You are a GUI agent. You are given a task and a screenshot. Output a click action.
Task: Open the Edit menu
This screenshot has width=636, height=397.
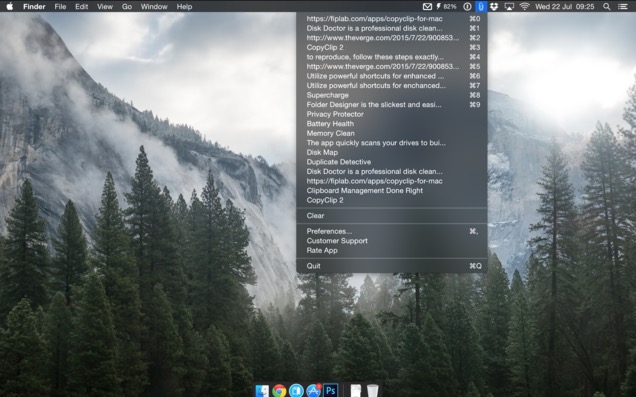click(x=82, y=6)
